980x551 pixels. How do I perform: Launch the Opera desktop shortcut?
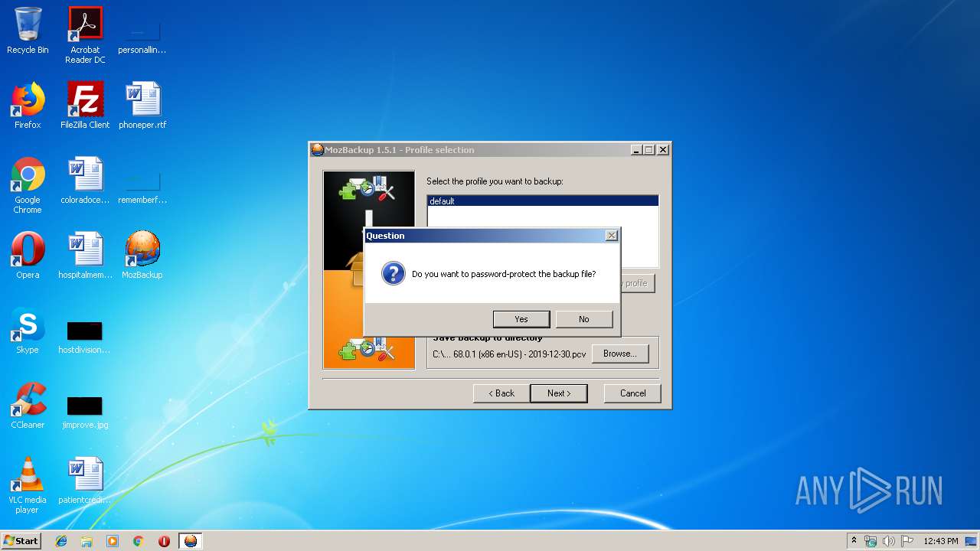pyautogui.click(x=28, y=256)
